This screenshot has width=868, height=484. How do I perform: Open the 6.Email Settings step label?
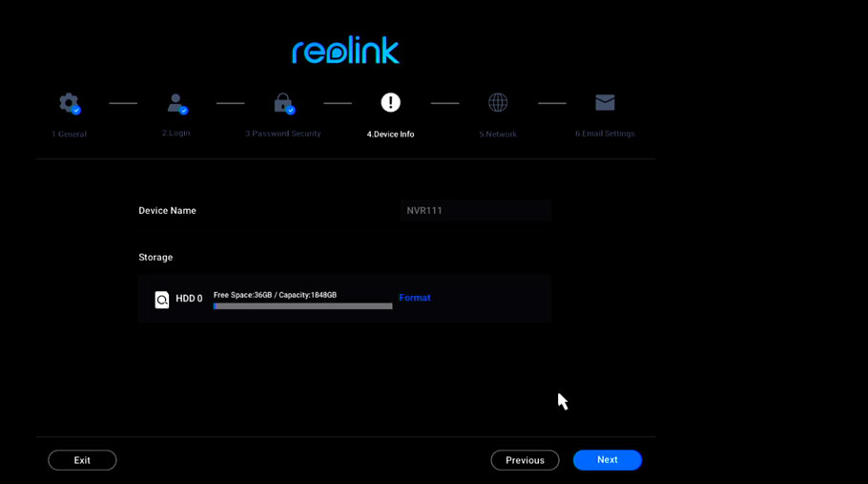[x=605, y=134]
